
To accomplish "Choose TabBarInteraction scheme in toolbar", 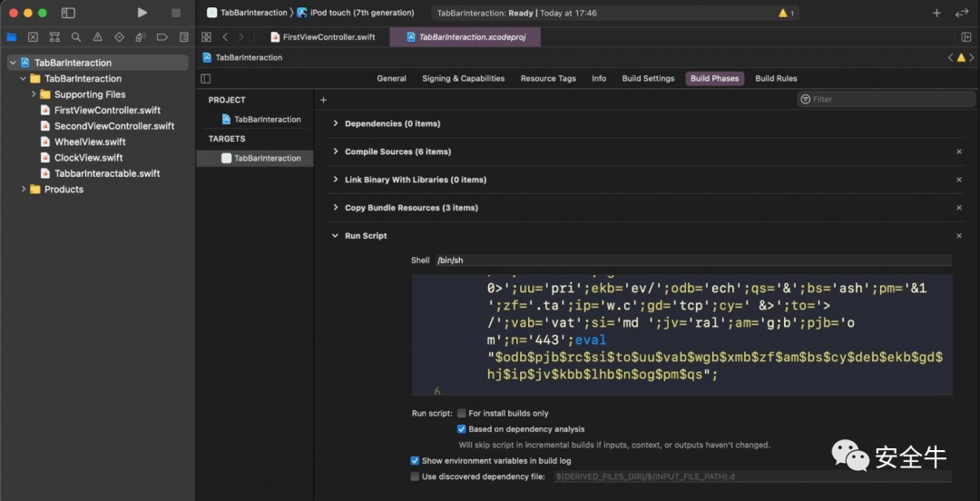I will [248, 13].
